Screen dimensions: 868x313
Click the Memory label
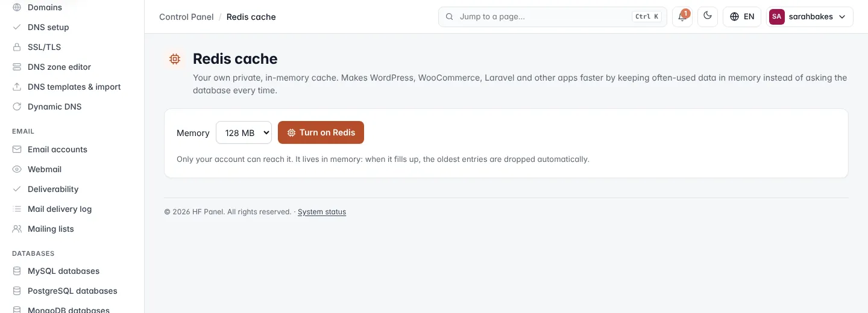tap(193, 133)
